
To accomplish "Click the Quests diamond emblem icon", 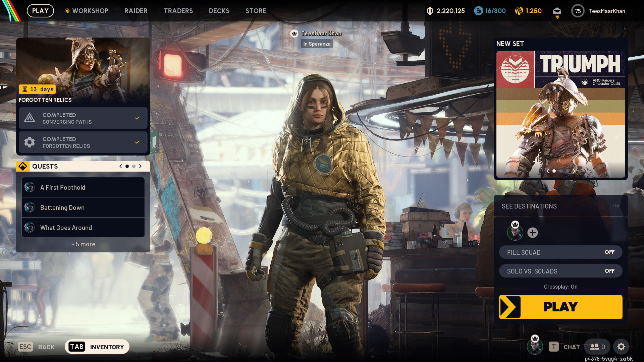I will point(23,166).
